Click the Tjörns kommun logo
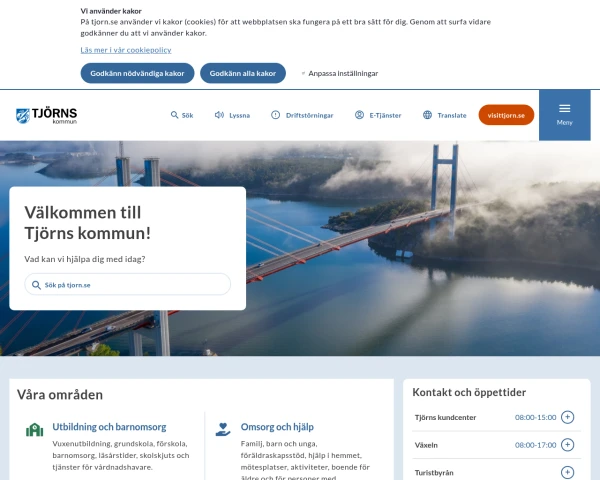Viewport: 600px width, 480px height. point(47,116)
